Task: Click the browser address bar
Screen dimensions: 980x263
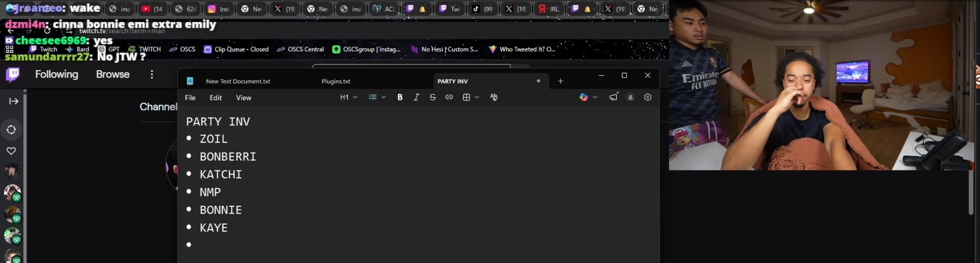Action: [x=122, y=31]
